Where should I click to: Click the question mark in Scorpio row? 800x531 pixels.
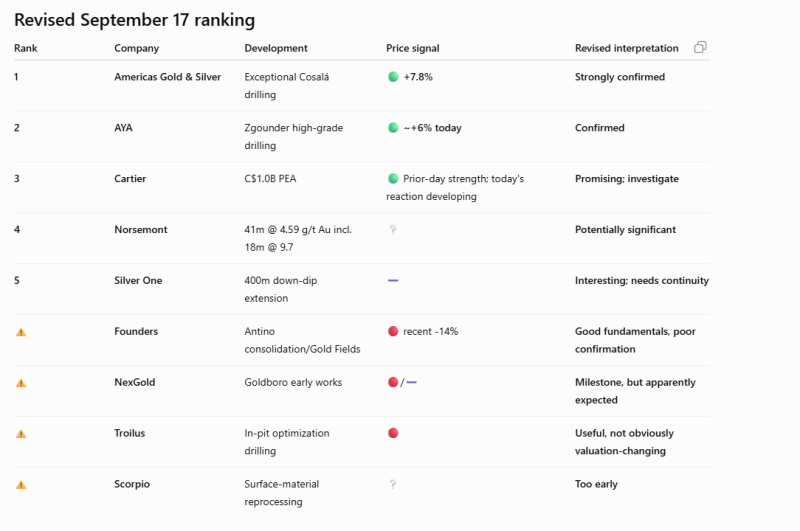click(393, 484)
